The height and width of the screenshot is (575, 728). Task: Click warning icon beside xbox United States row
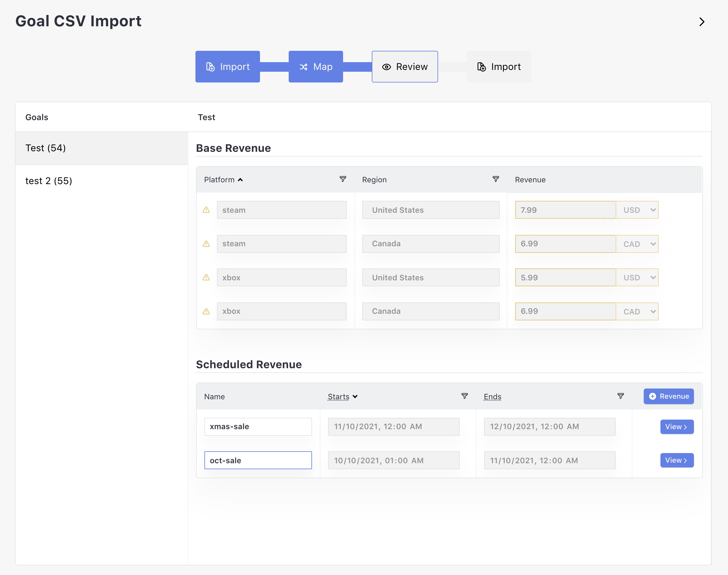tap(206, 277)
